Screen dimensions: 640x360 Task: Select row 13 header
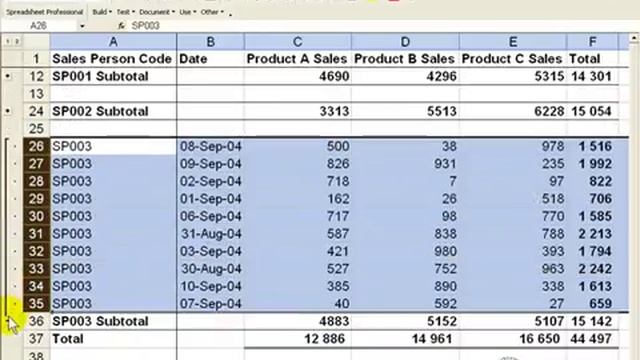coord(36,94)
